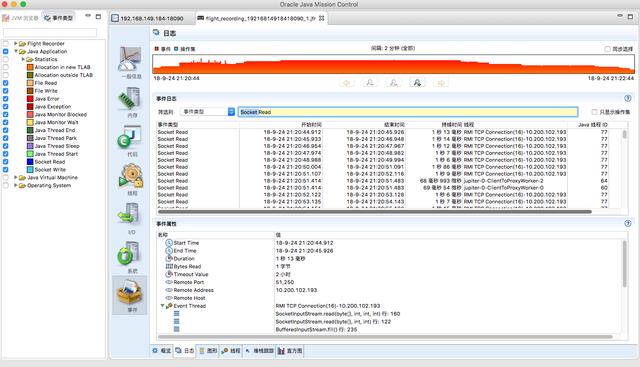This screenshot has width=640, height=367.
Task: Expand the Operating System node
Action: point(16,185)
